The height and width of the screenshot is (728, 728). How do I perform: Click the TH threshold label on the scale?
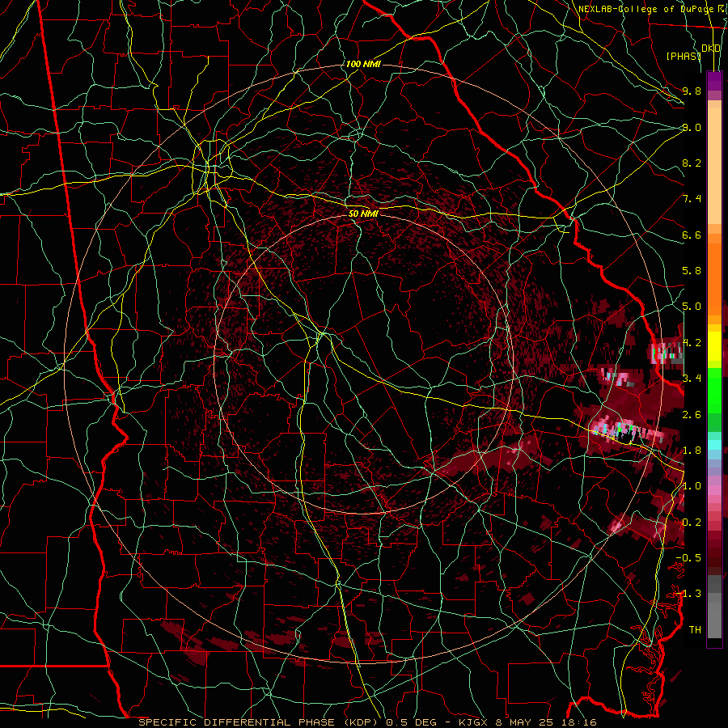pos(695,629)
